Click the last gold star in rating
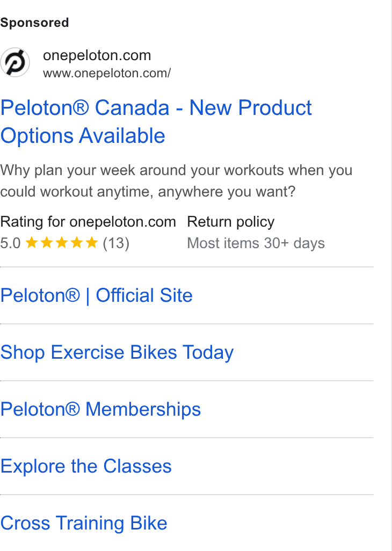The image size is (392, 551). 92,242
